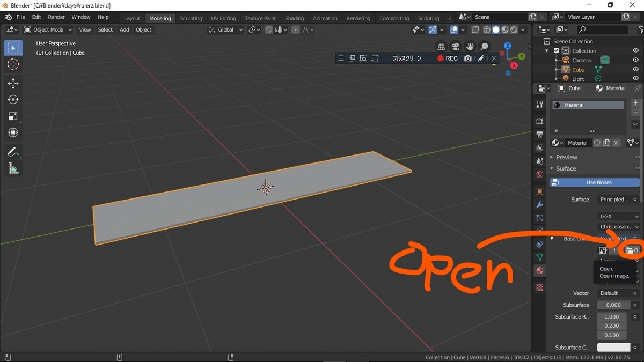Click the zoom view magnifier icon
The image size is (644, 362).
point(484,47)
